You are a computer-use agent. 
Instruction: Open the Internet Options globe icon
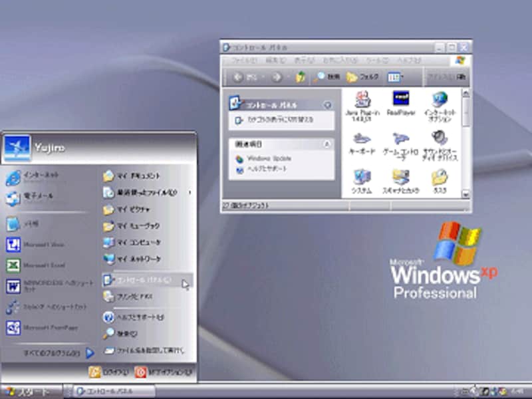(439, 100)
